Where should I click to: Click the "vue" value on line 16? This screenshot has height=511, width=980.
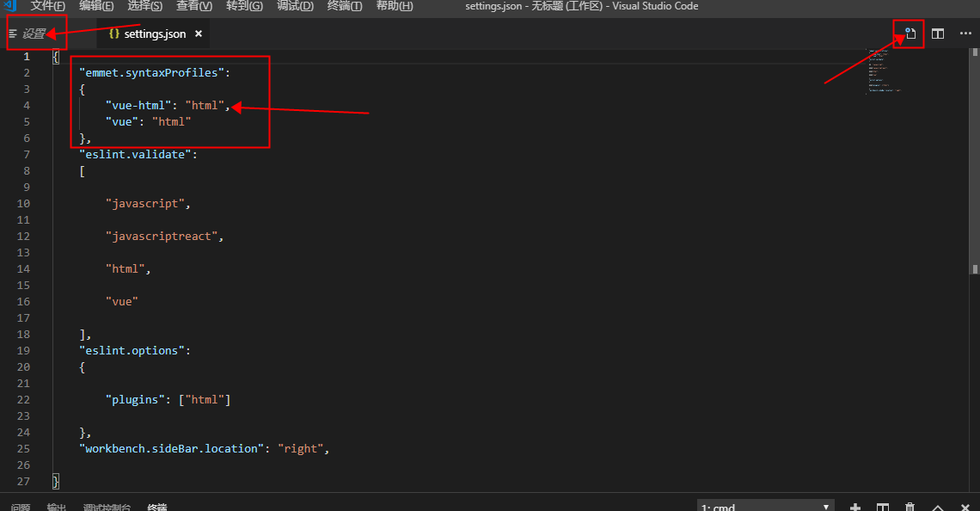click(122, 301)
